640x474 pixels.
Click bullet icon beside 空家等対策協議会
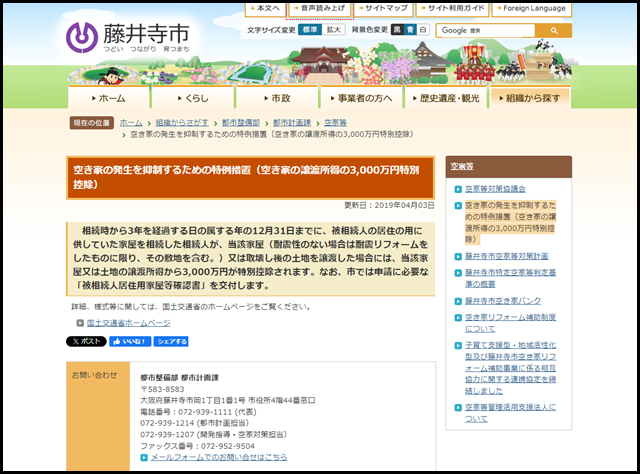(458, 188)
